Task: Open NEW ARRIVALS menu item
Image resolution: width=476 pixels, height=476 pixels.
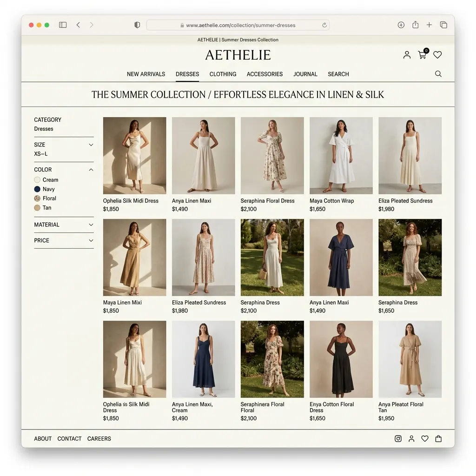Action: 146,74
